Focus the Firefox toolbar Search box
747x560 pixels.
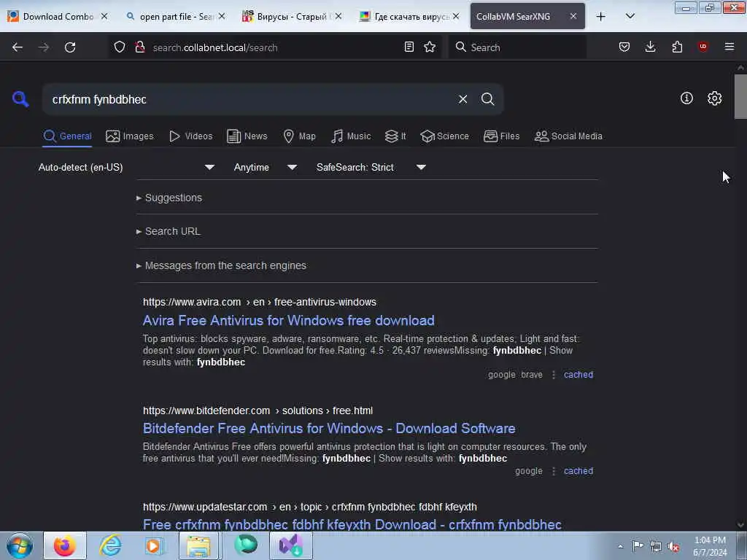pos(517,47)
